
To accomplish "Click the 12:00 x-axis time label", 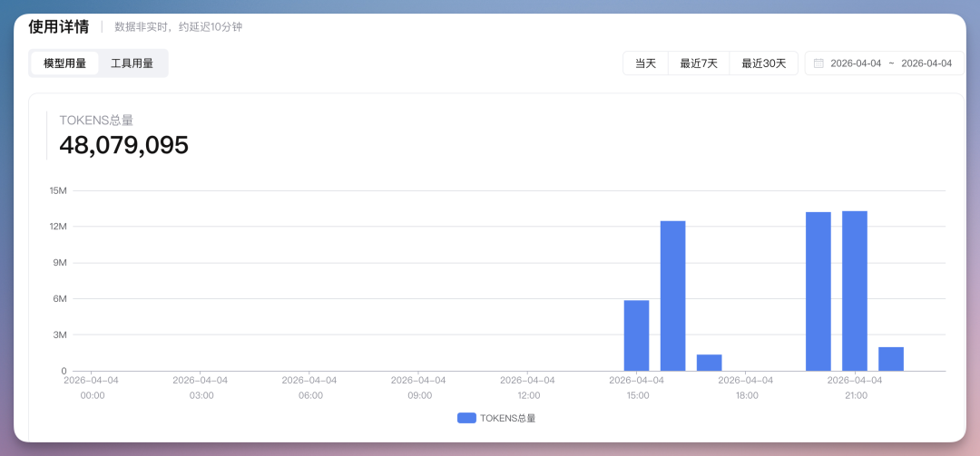I will click(528, 395).
